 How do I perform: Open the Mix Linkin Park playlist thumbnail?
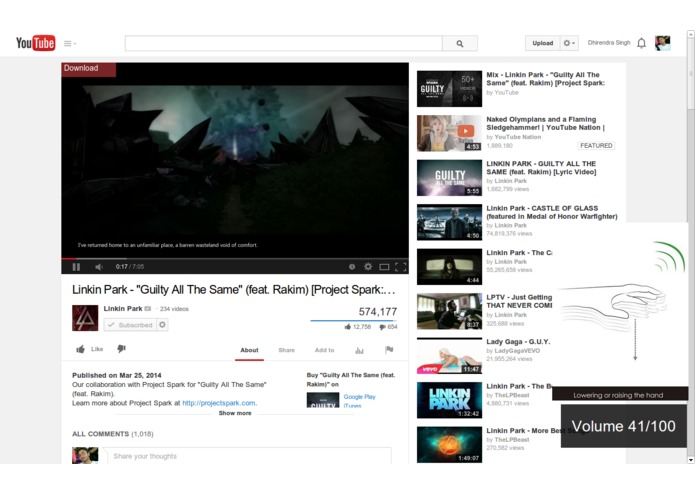[x=449, y=89]
